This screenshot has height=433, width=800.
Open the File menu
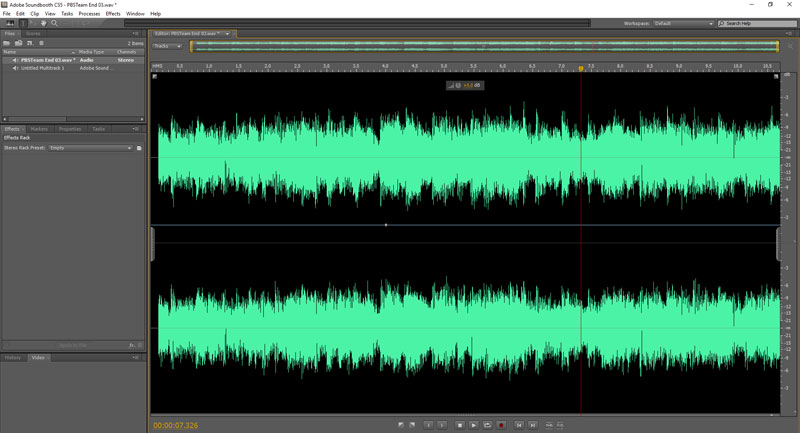(x=7, y=14)
